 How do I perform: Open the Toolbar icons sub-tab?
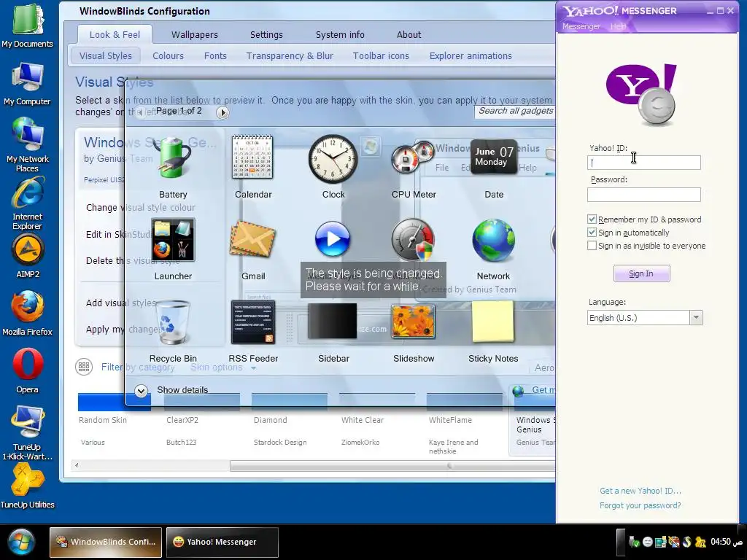pos(381,55)
